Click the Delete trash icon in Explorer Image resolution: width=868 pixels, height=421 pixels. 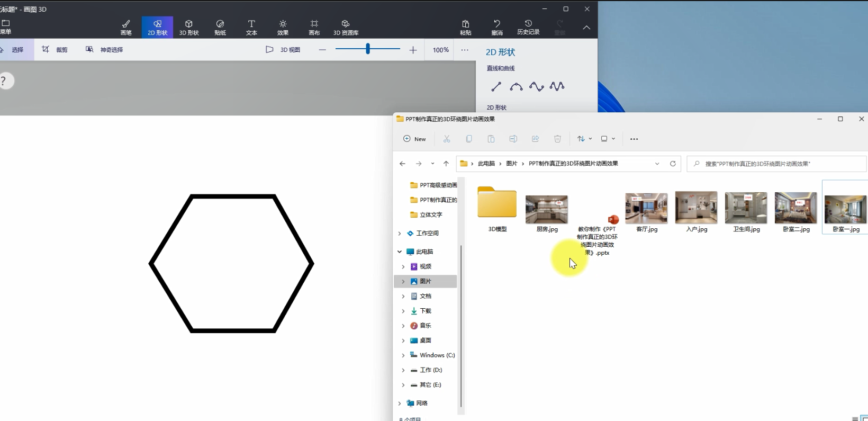[x=557, y=139]
